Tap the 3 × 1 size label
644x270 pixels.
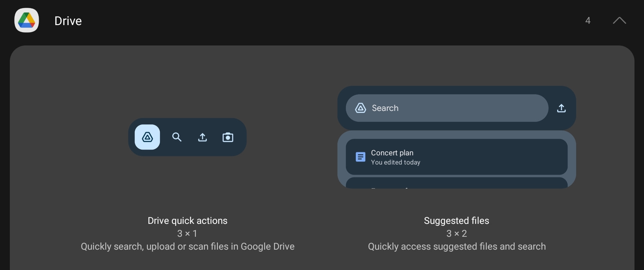(187, 233)
